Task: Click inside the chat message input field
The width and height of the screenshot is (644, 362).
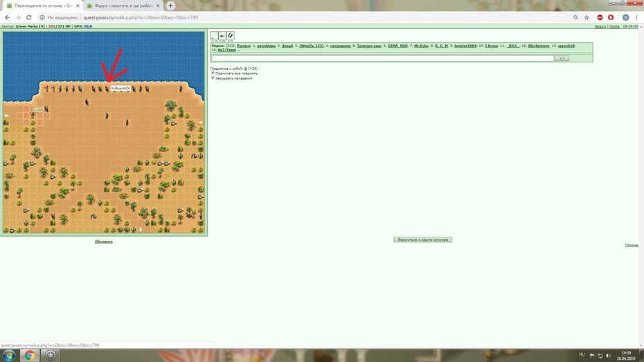Action: pos(382,58)
